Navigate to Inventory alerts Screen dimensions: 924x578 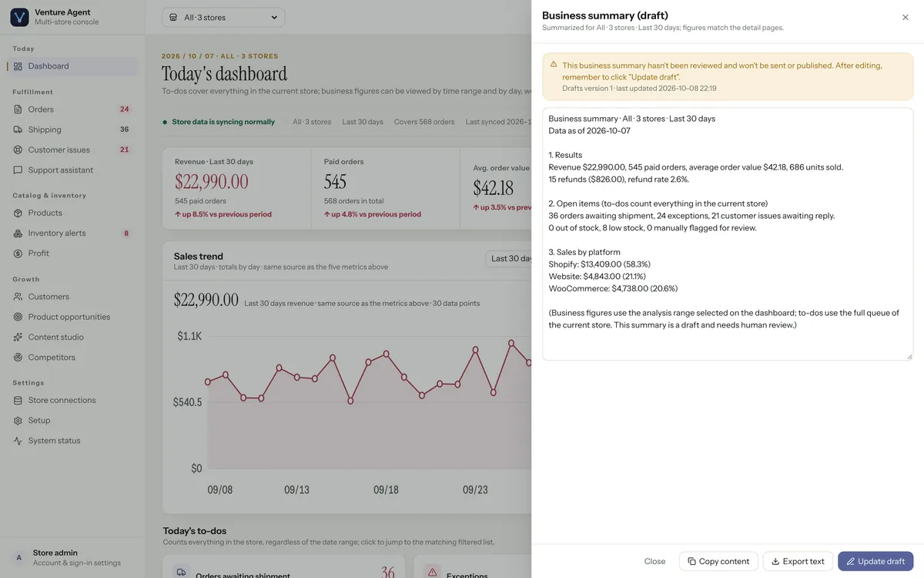[x=72, y=233]
